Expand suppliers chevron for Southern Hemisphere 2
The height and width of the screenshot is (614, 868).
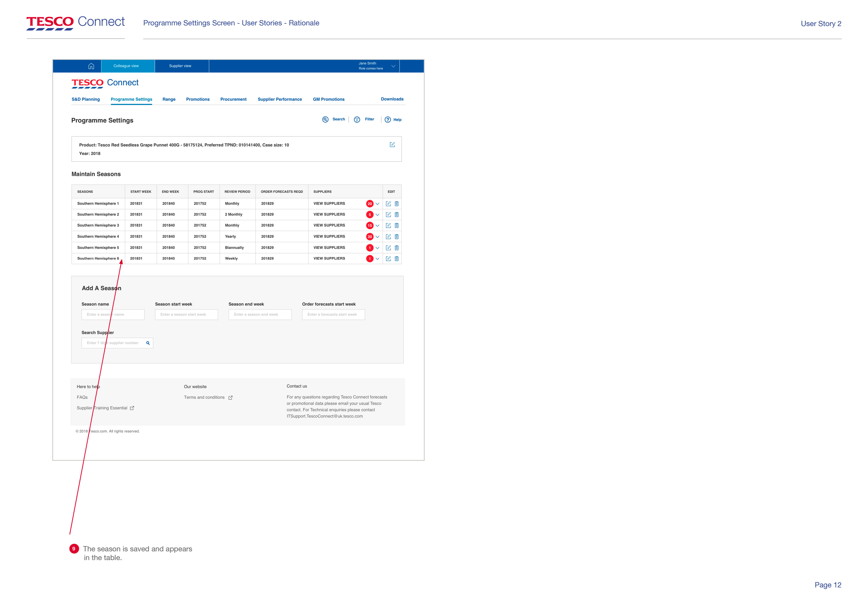click(x=377, y=215)
